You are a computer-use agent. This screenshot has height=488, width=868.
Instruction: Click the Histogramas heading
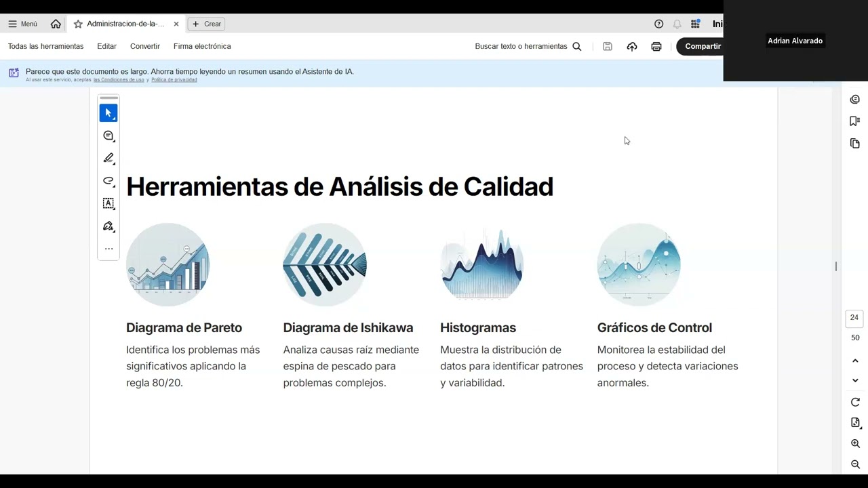(478, 327)
